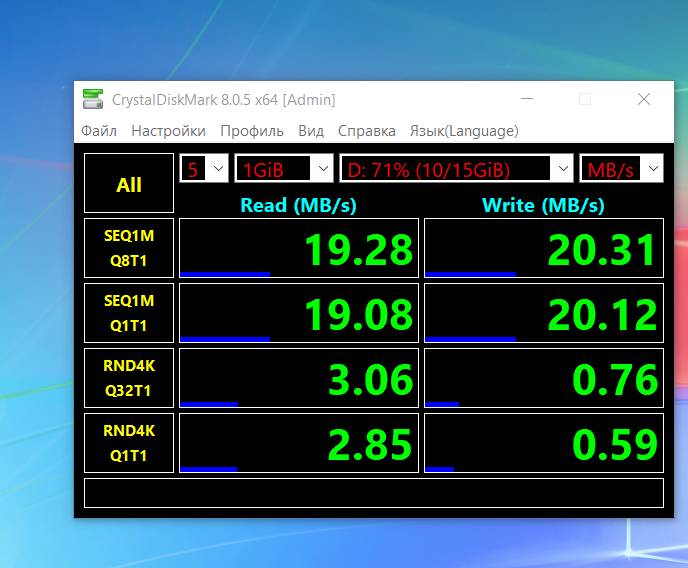Open the test count dropdown showing 5

204,169
